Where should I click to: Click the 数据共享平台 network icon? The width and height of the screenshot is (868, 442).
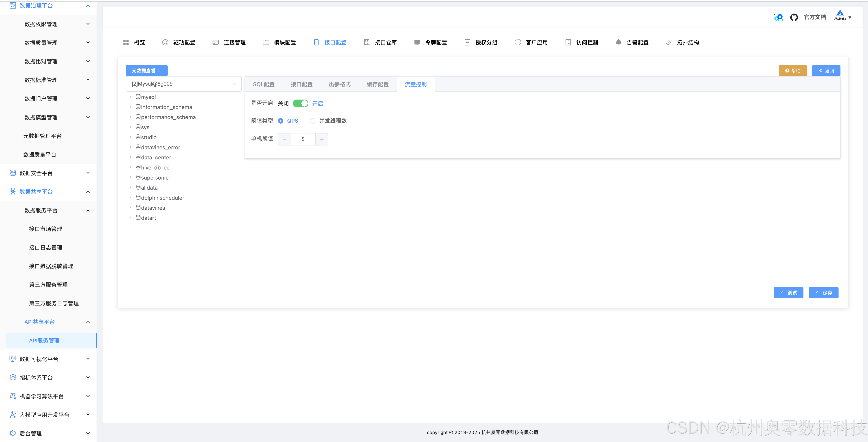tap(13, 192)
